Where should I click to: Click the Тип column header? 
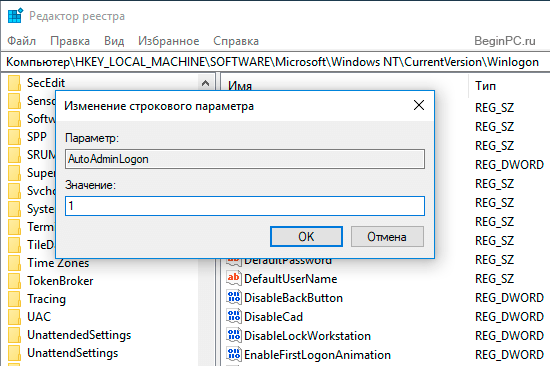485,86
